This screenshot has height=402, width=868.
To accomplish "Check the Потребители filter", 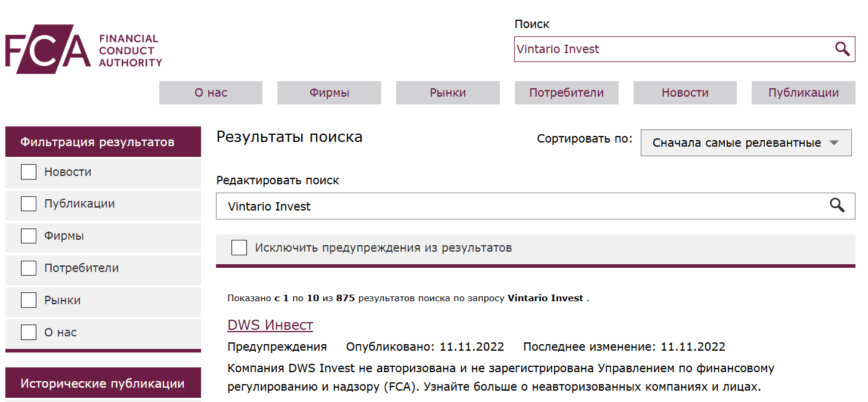I will [28, 268].
